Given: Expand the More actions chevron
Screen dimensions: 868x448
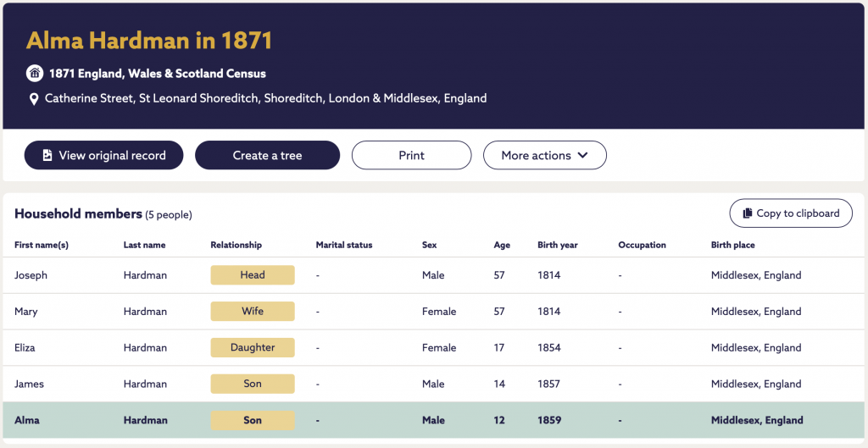Looking at the screenshot, I should click(x=582, y=156).
